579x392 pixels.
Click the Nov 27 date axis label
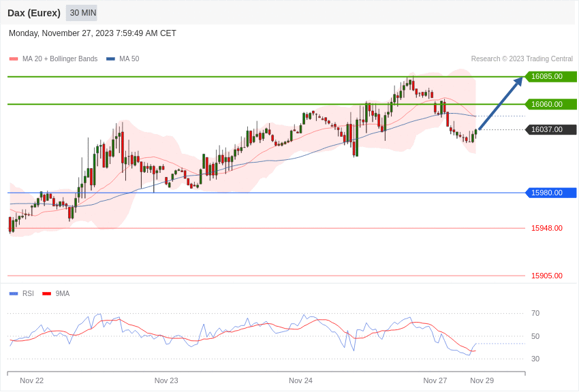pos(435,380)
